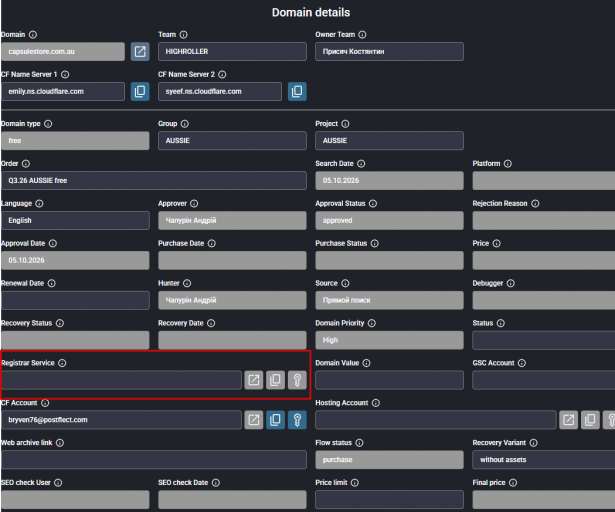
Task: Click the Domain Priority value High
Action: click(389, 340)
